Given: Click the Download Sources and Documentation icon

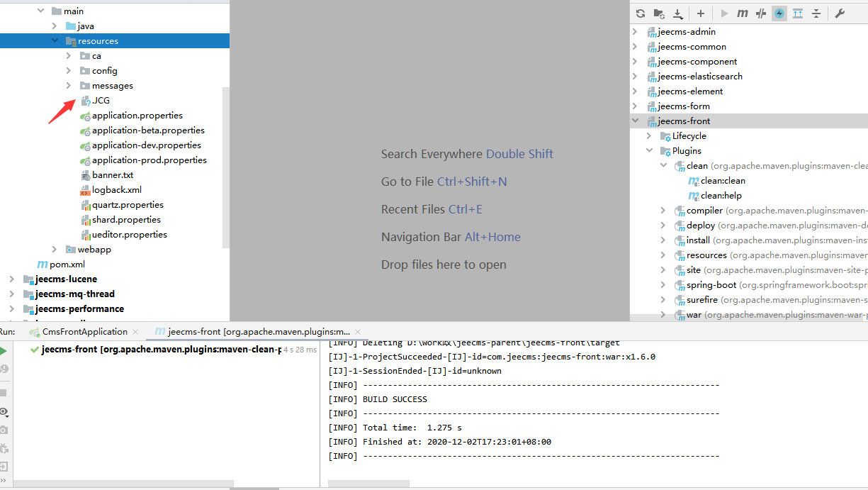Looking at the screenshot, I should click(678, 13).
